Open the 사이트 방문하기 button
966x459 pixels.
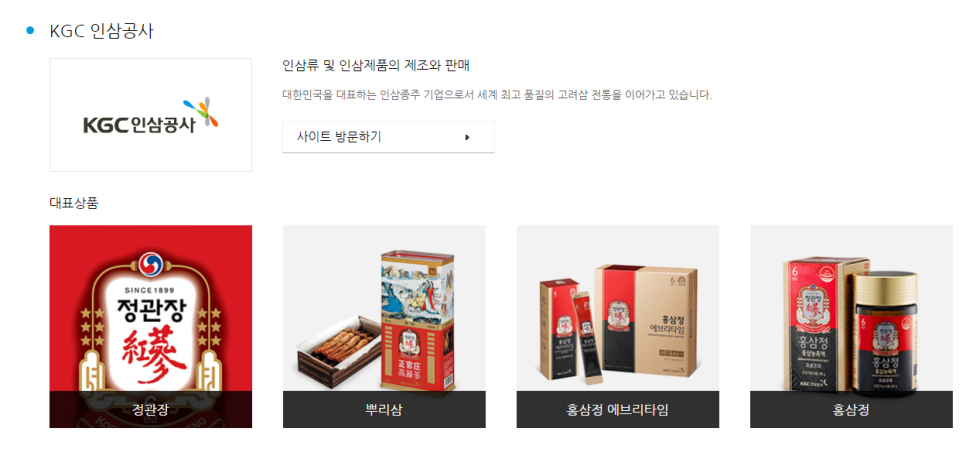click(x=388, y=137)
